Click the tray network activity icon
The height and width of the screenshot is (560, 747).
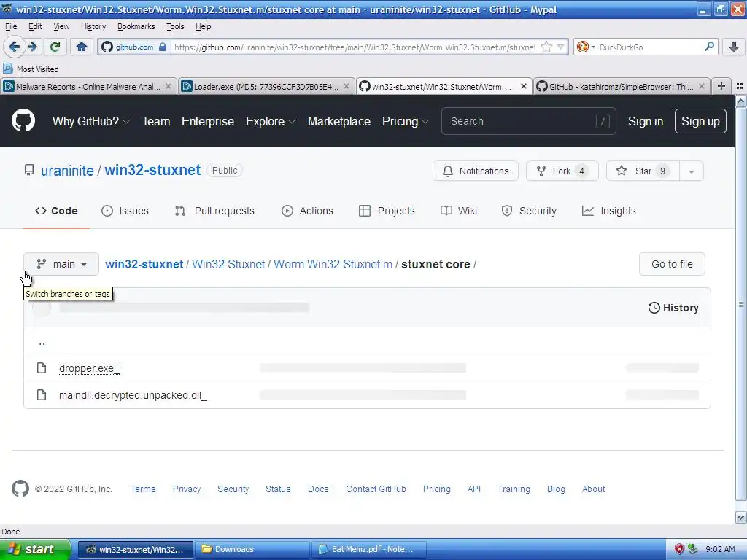click(x=693, y=549)
